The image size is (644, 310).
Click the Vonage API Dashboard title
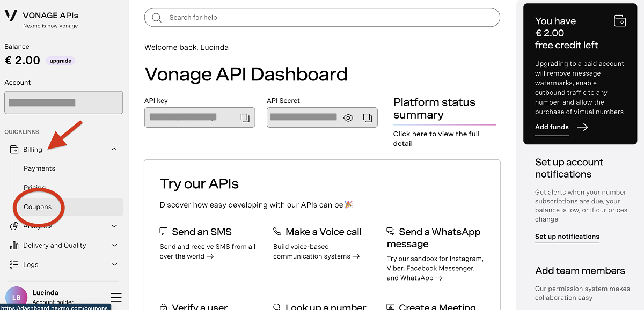(246, 74)
